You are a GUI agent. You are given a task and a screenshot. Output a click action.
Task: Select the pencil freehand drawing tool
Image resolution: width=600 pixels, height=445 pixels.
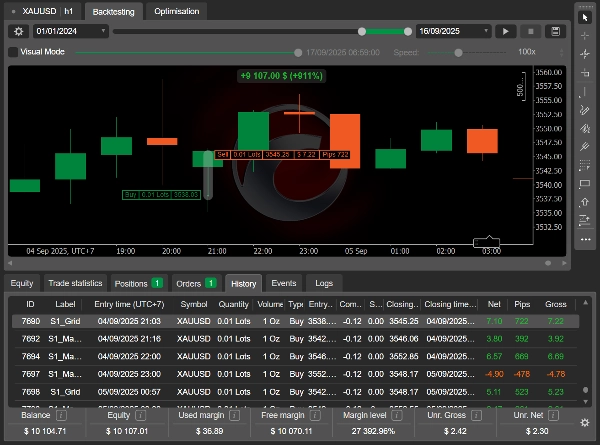[x=585, y=110]
